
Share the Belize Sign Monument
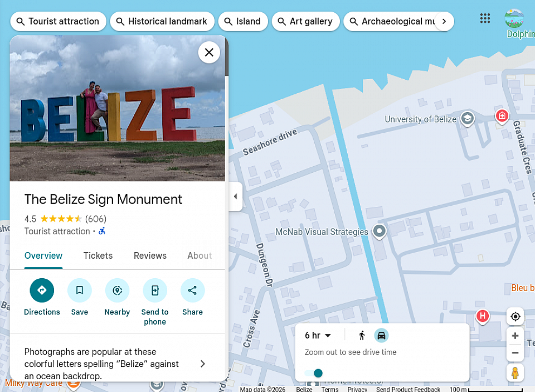point(192,291)
